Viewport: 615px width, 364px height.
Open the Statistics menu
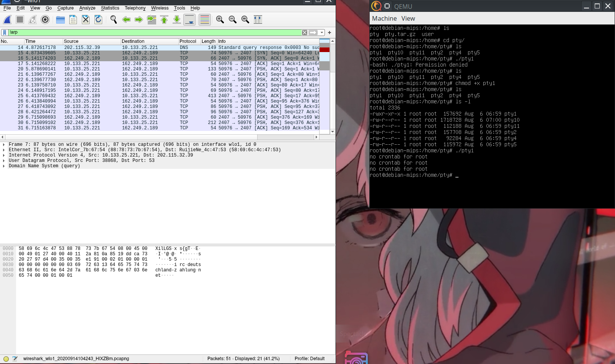pyautogui.click(x=110, y=8)
